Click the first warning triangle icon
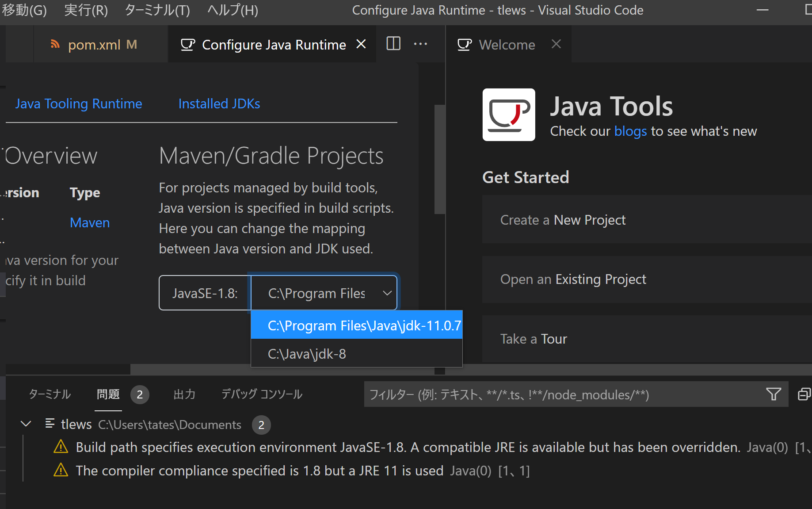This screenshot has height=509, width=812. [61, 447]
